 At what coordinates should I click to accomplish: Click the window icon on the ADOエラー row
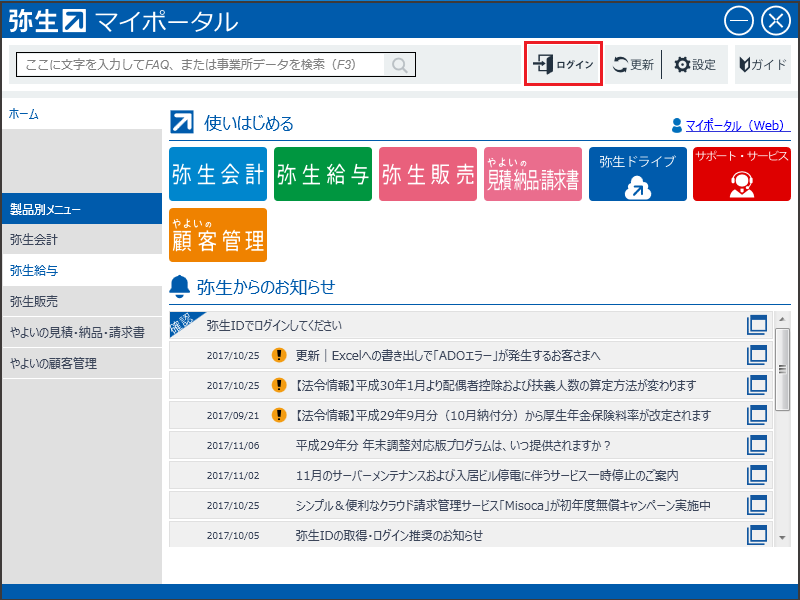coord(757,355)
